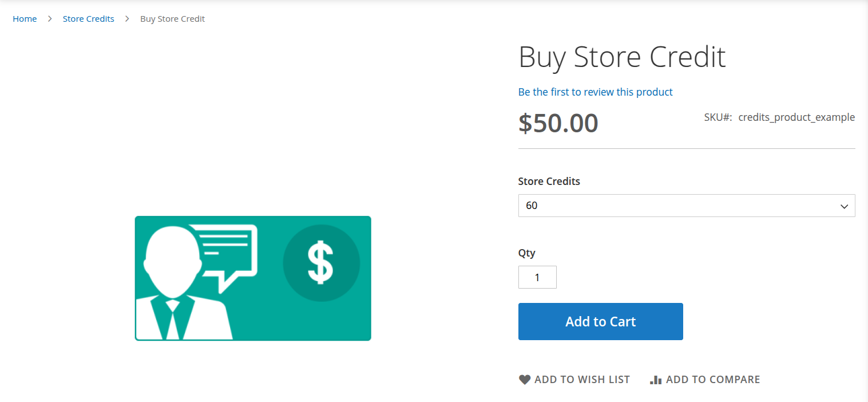Click the heart icon for Add to Wish List

pyautogui.click(x=524, y=379)
